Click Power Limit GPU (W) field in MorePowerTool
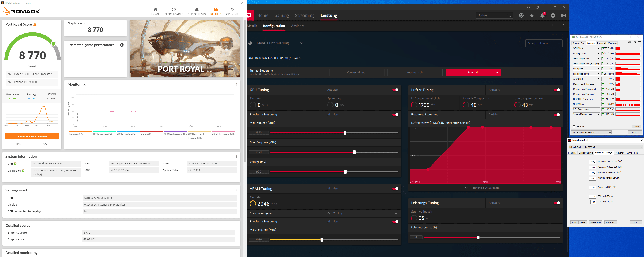The width and height of the screenshot is (644, 257). pos(592,188)
